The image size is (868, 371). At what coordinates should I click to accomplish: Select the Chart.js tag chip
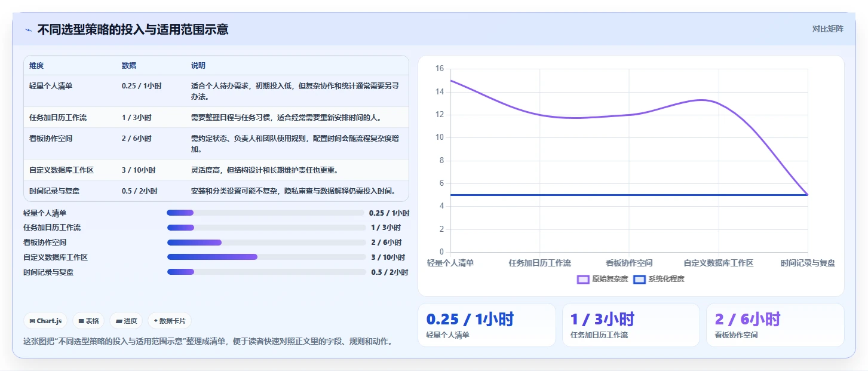[x=46, y=321]
